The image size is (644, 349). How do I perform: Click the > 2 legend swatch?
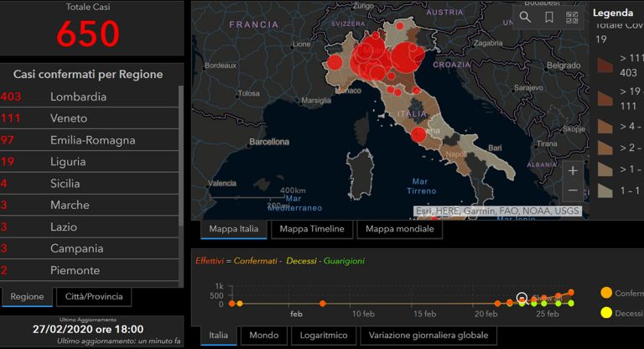(x=605, y=148)
